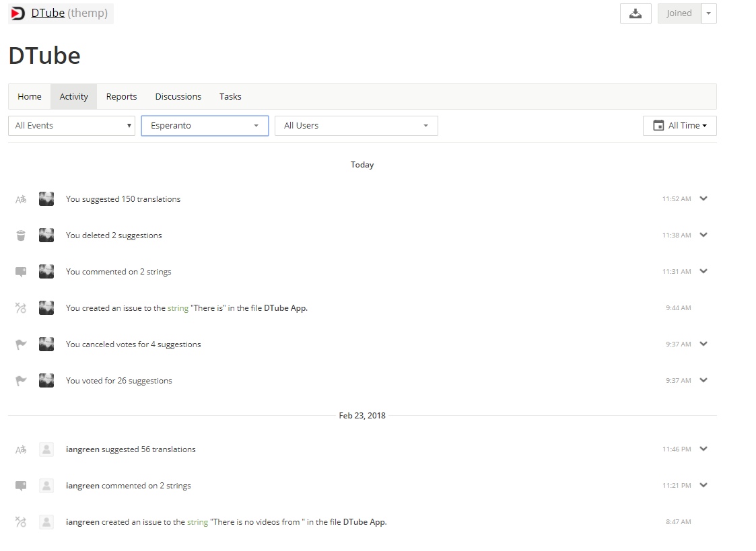Open the green 'string' link for "There is"
This screenshot has height=551, width=756.
(x=178, y=308)
